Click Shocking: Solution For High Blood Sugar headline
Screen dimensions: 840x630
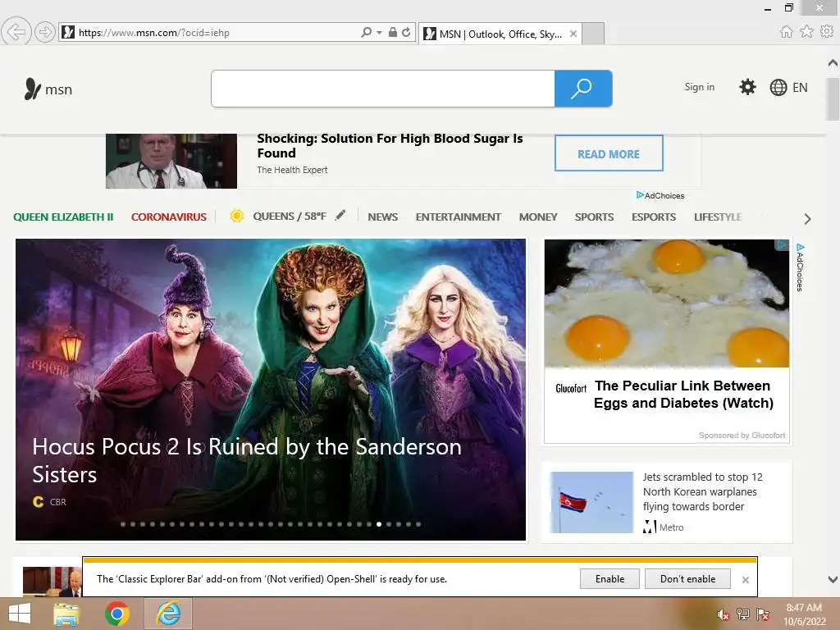click(390, 146)
